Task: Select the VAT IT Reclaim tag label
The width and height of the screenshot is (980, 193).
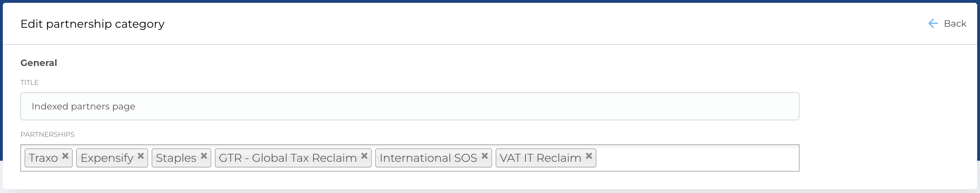Action: pyautogui.click(x=540, y=158)
